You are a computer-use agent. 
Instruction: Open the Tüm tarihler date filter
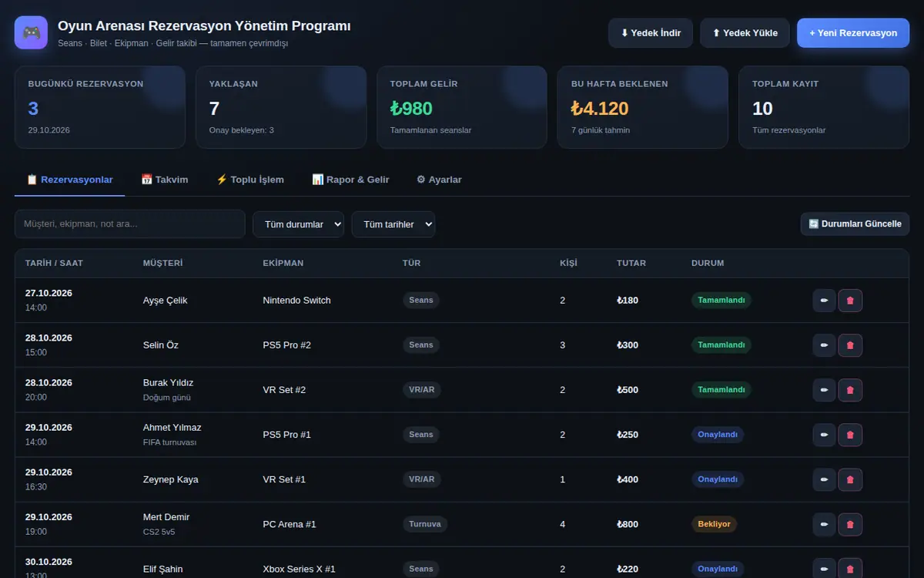393,224
